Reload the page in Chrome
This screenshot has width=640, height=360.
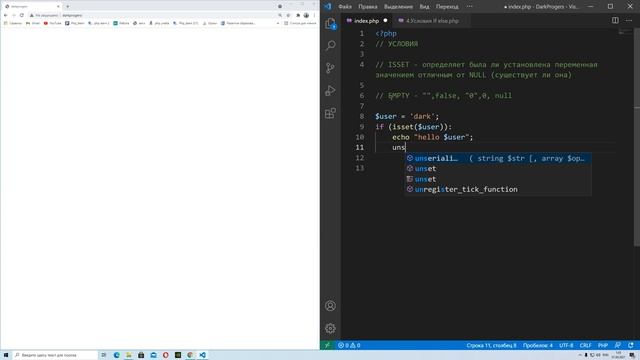[22, 15]
